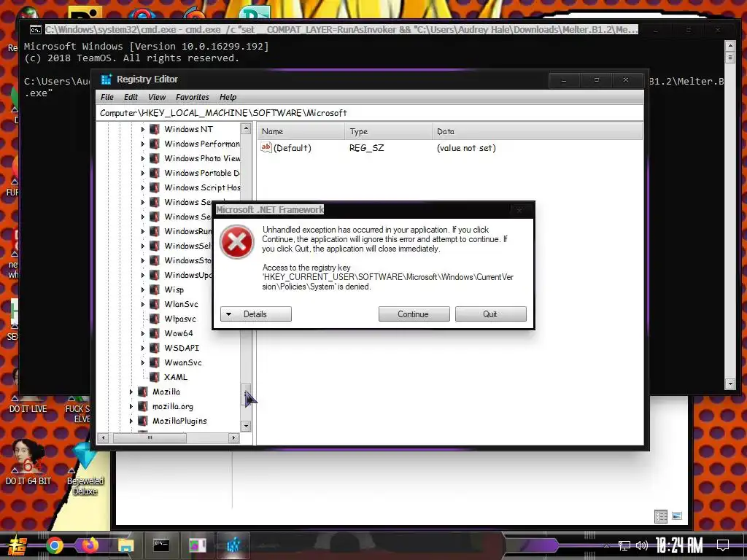
Task: Click the tree horizontal scroll left arrow
Action: (x=103, y=437)
